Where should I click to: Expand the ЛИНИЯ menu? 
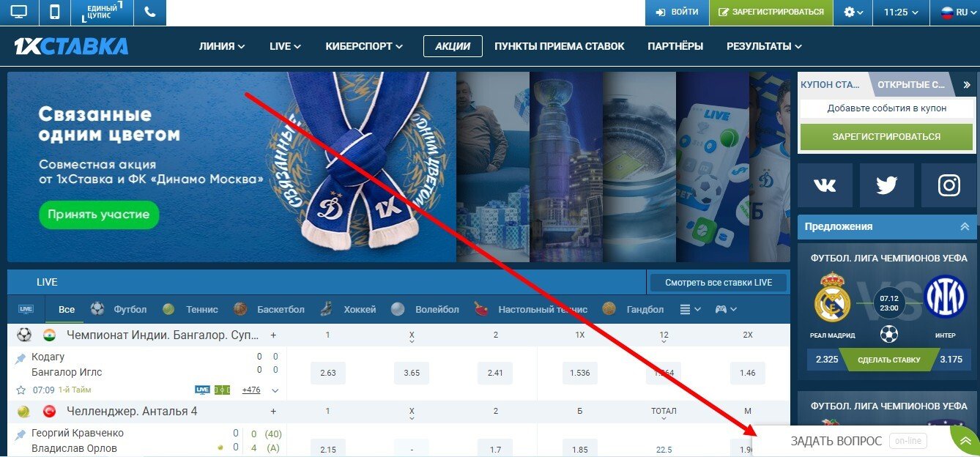pyautogui.click(x=222, y=46)
